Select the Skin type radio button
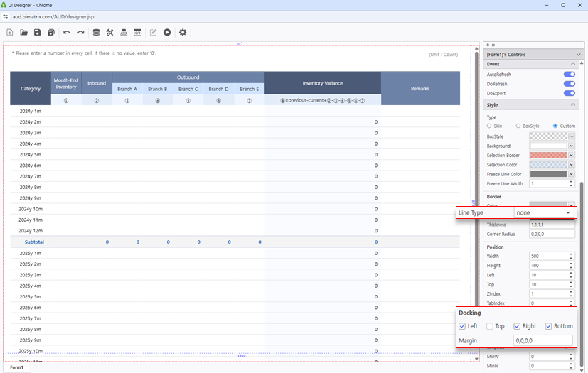 (x=490, y=126)
